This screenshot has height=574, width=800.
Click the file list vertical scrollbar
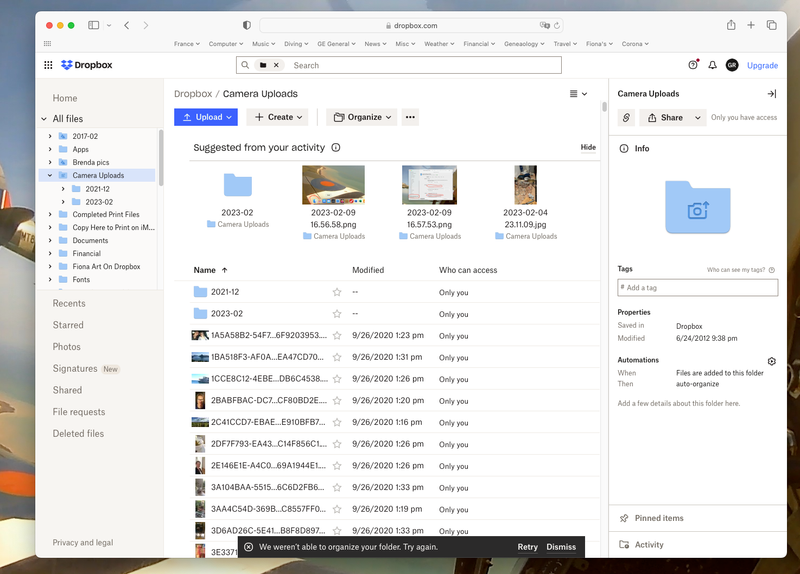[x=604, y=107]
